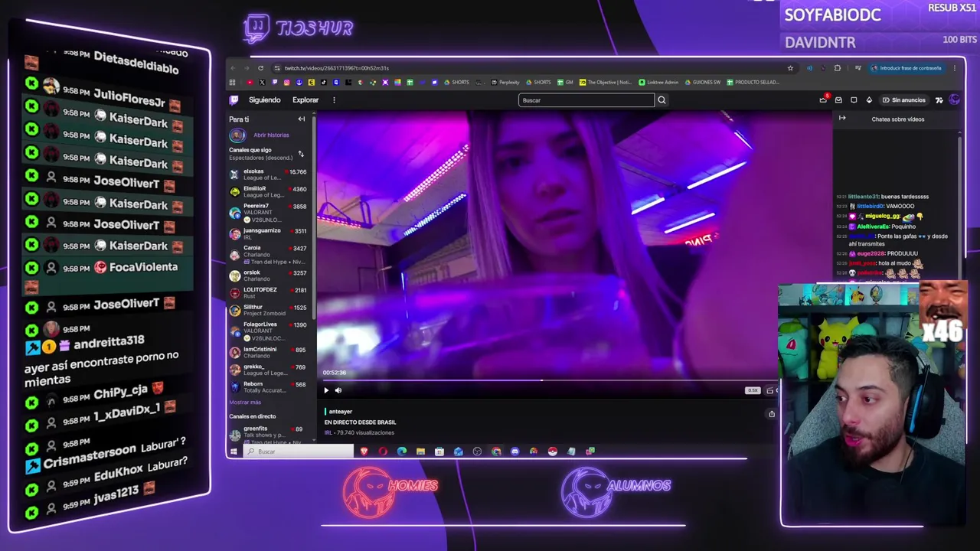The image size is (980, 551).
Task: Click the Sin anuncios button
Action: (903, 100)
